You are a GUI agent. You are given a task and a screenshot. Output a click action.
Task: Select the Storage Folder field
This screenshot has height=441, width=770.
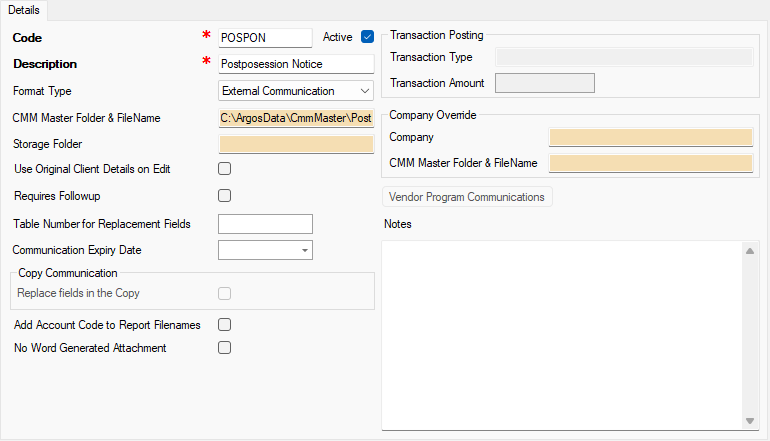(296, 144)
